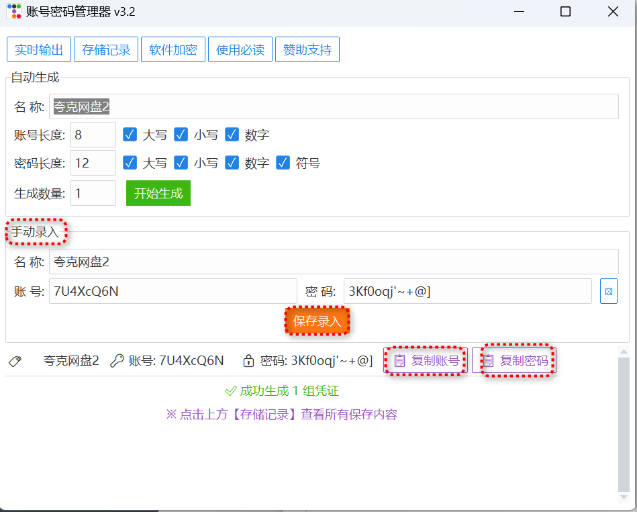
Task: Click the 密码 field containing 3Kf0oqj'~+@]
Action: pos(468,291)
